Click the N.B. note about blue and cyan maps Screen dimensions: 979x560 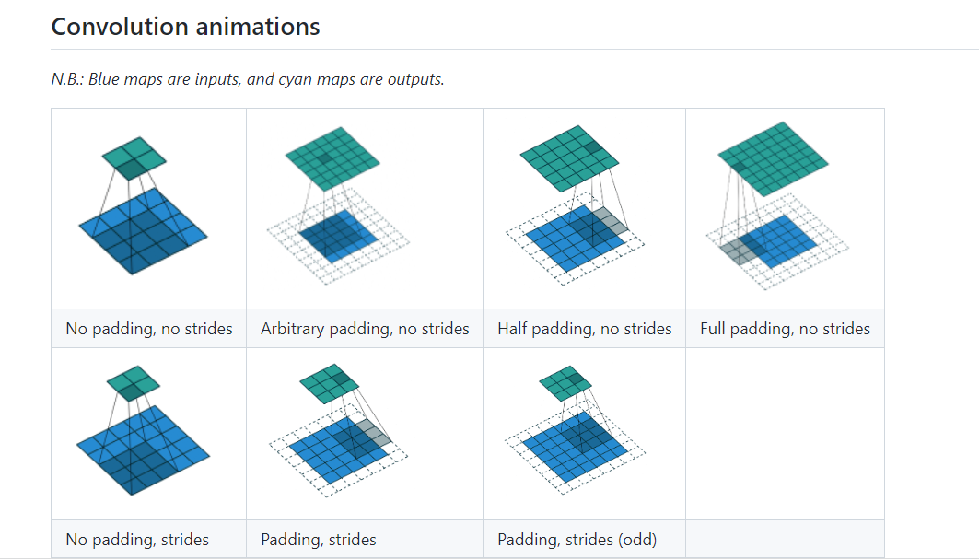(x=248, y=79)
